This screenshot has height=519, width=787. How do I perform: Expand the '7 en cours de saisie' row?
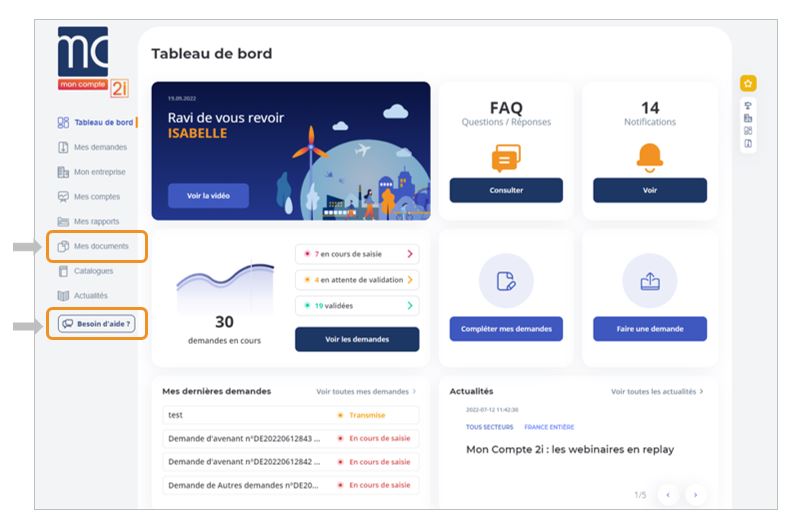point(357,254)
